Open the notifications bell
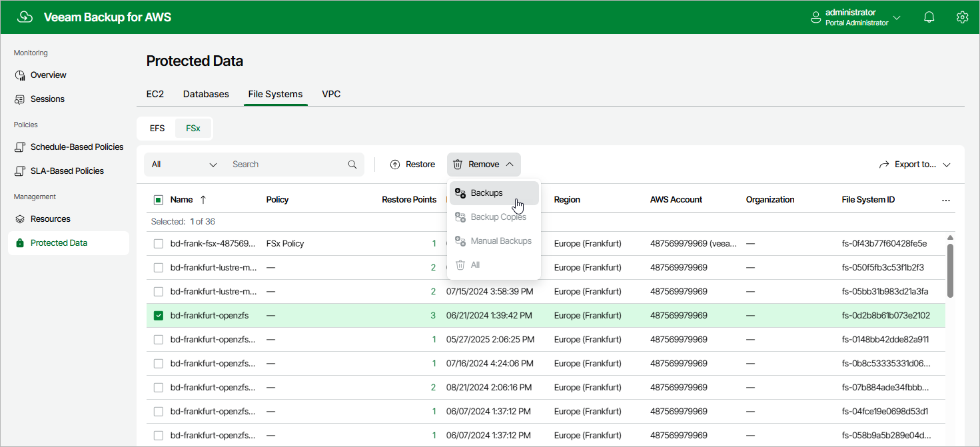Screen dimensions: 980x447 pyautogui.click(x=929, y=17)
